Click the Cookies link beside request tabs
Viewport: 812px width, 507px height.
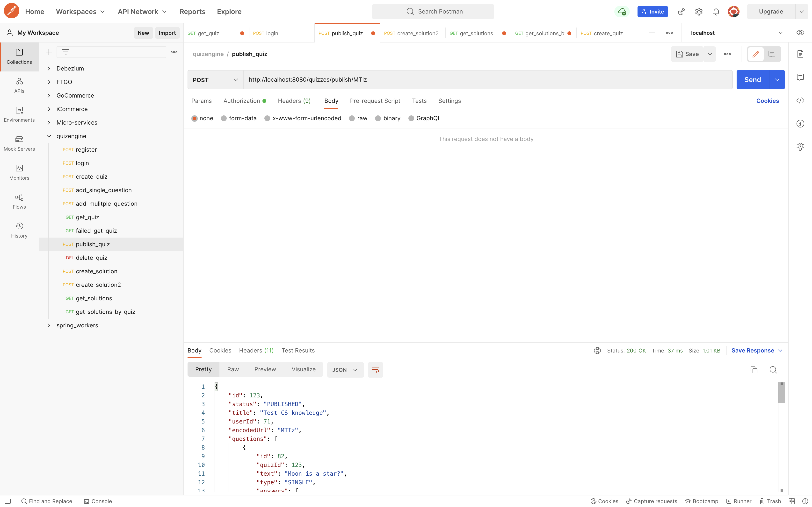(x=767, y=101)
